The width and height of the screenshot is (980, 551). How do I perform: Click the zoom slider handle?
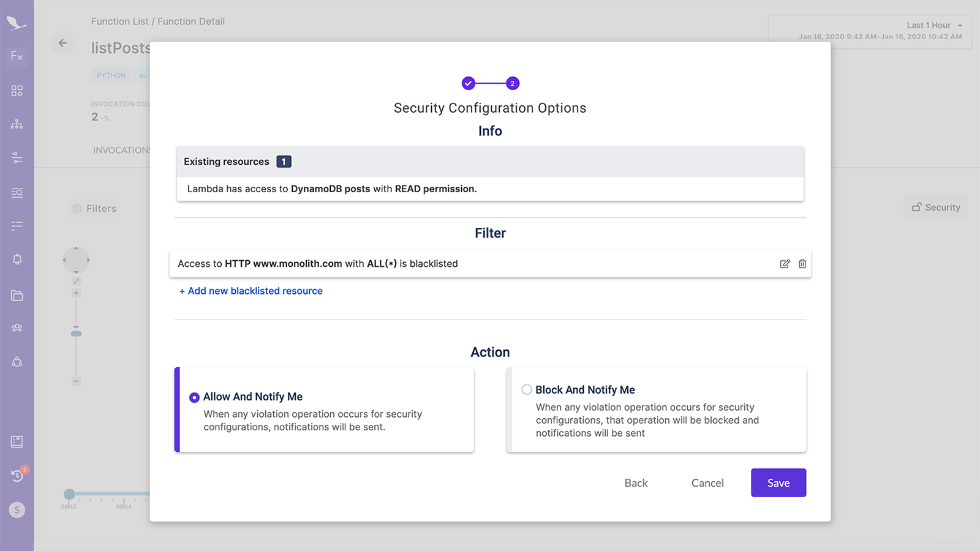coord(76,334)
